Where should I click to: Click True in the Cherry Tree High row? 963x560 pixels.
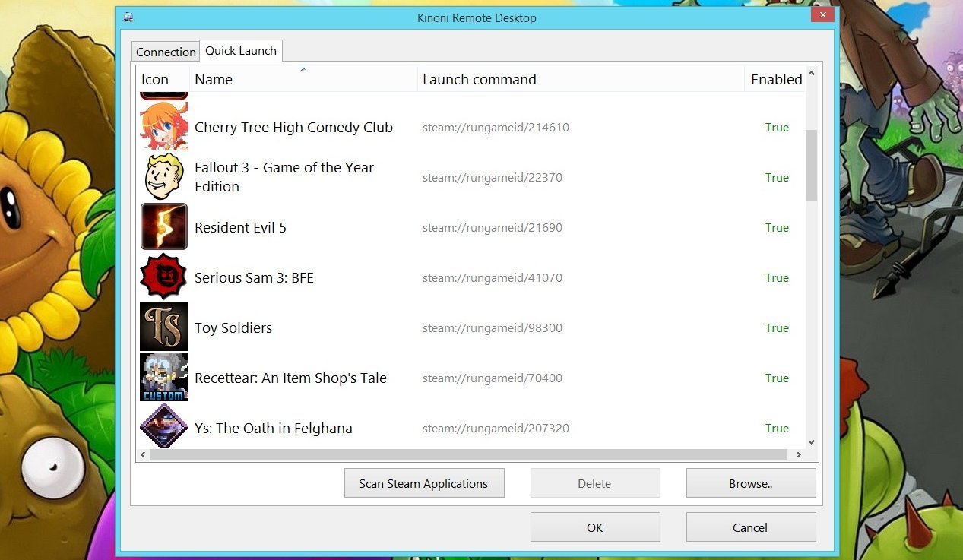point(777,128)
